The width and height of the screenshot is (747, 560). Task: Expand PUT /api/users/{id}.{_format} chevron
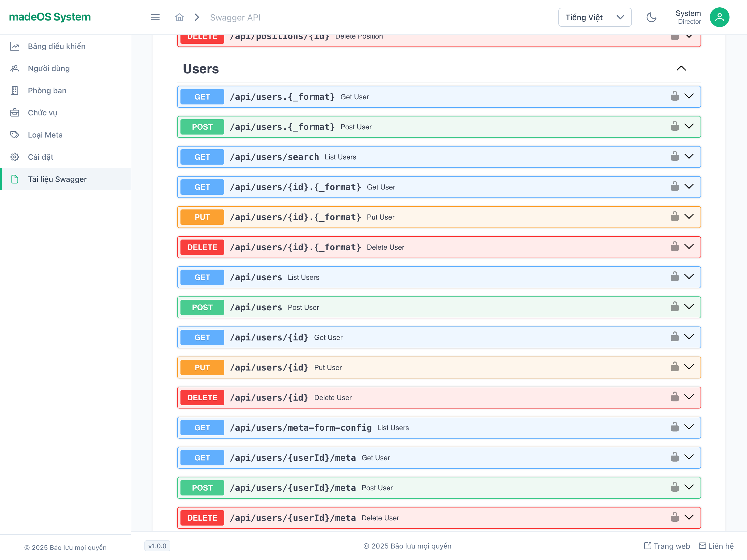pyautogui.click(x=689, y=217)
